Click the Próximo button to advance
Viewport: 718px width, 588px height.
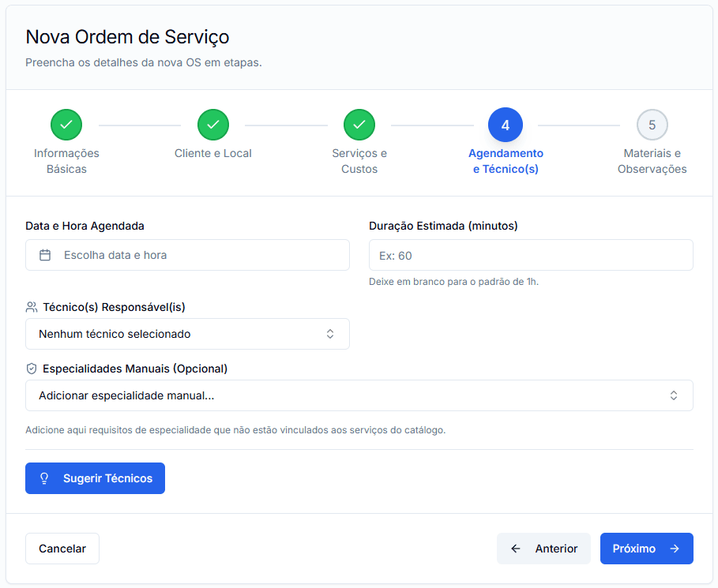click(x=646, y=548)
